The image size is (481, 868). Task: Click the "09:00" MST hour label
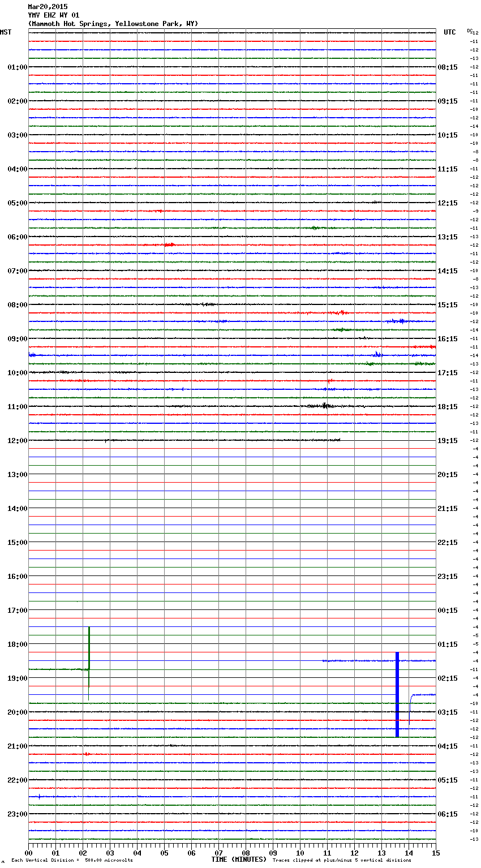(x=18, y=339)
